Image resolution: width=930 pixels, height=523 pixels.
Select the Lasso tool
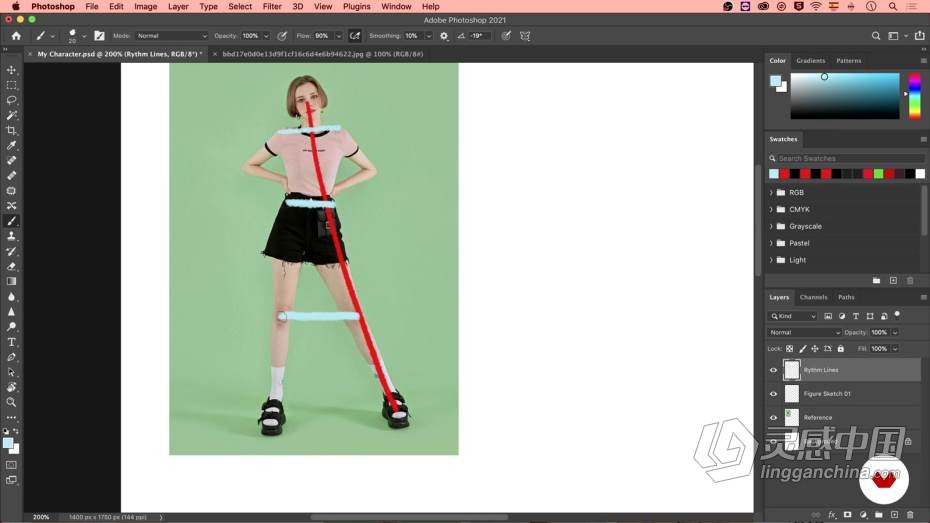point(11,100)
